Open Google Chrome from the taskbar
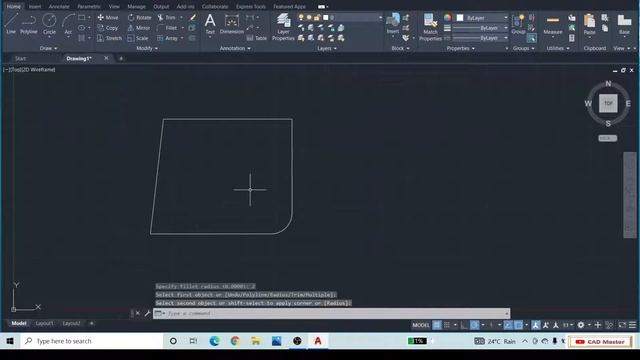640x360 pixels. click(235, 341)
